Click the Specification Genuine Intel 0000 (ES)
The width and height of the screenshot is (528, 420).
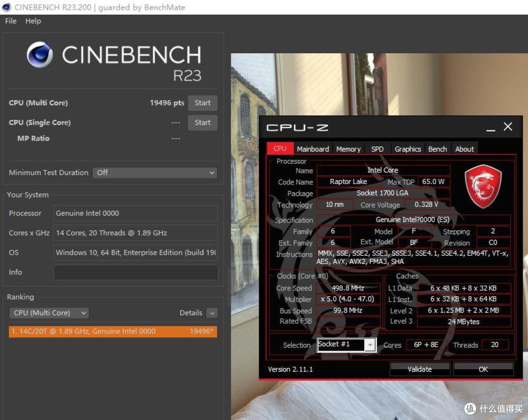point(413,220)
